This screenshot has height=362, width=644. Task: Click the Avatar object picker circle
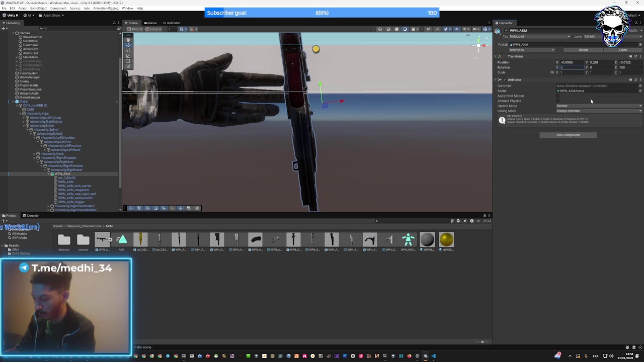click(x=640, y=91)
